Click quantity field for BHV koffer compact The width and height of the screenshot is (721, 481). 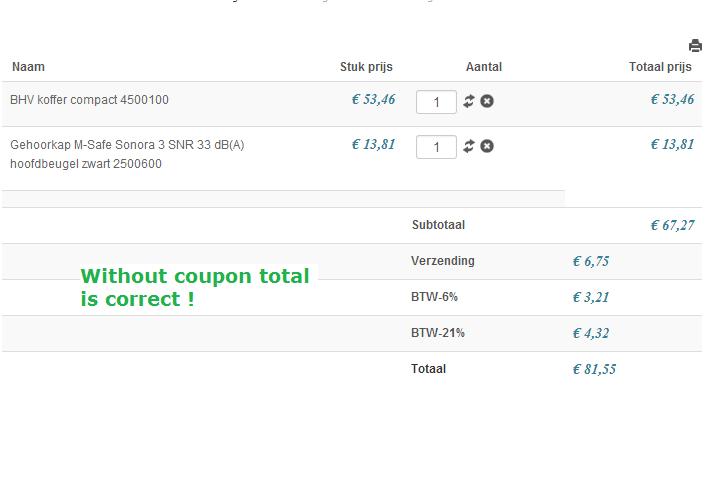click(x=436, y=102)
